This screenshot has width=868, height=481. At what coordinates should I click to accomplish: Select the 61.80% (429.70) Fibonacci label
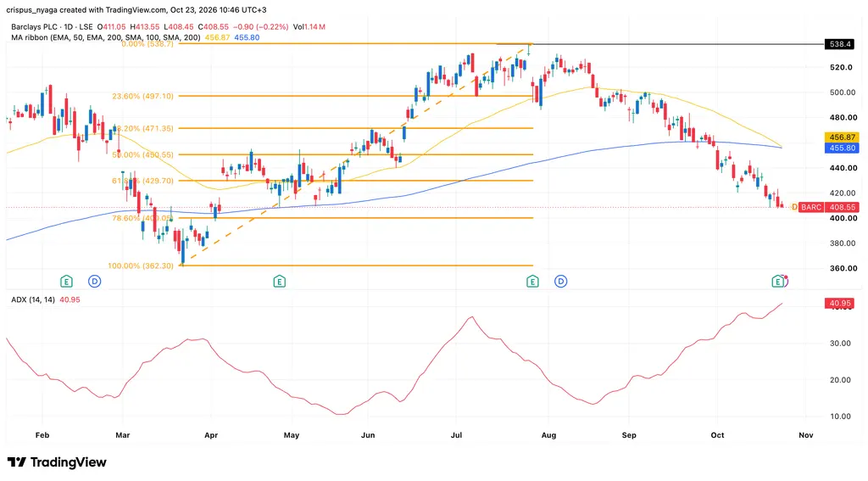(x=142, y=181)
